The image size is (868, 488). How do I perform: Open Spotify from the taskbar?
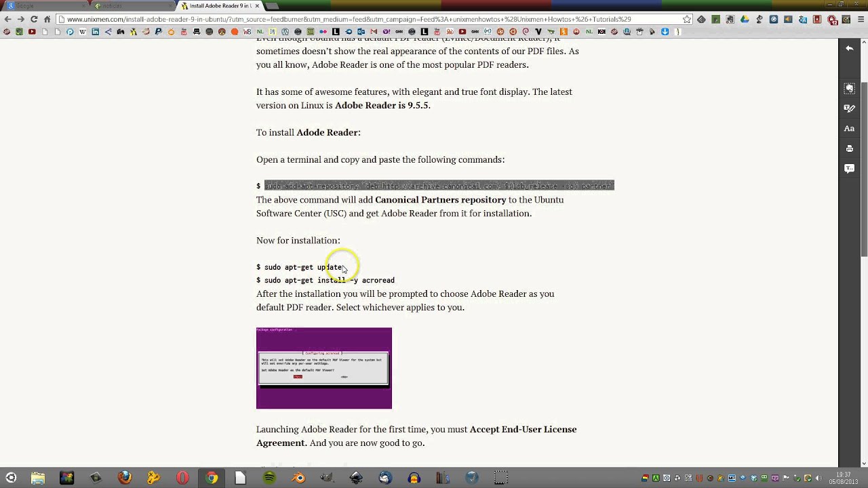pyautogui.click(x=269, y=478)
